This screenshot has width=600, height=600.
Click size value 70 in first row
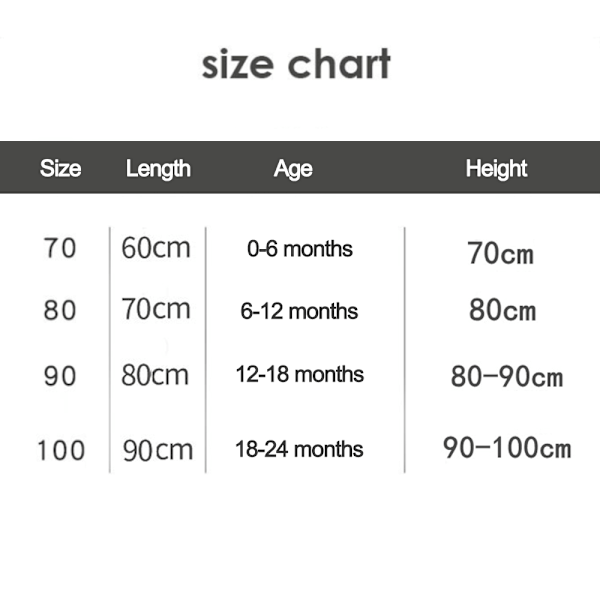60,248
